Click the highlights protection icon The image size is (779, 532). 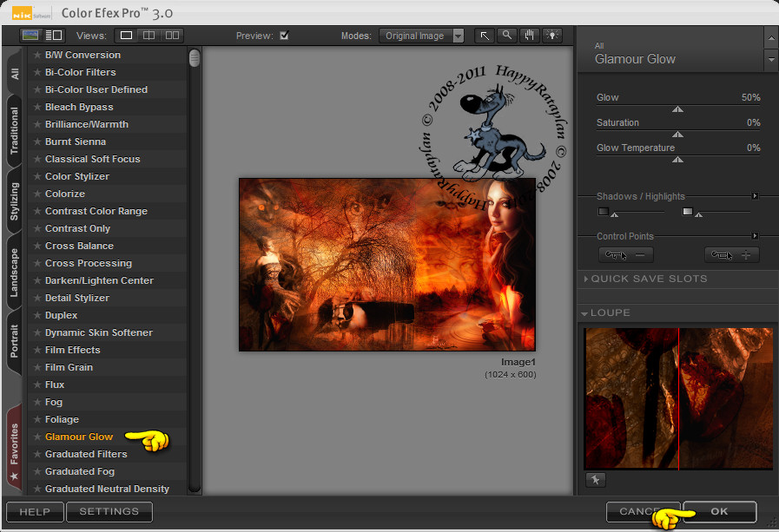[687, 212]
